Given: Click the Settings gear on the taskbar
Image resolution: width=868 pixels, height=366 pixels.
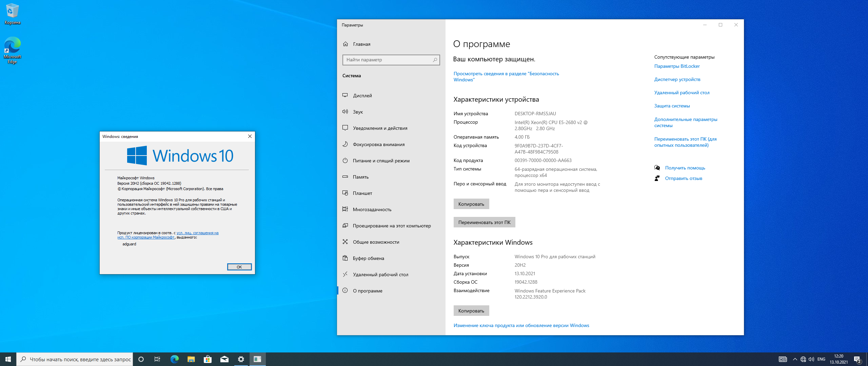Looking at the screenshot, I should [x=241, y=359].
